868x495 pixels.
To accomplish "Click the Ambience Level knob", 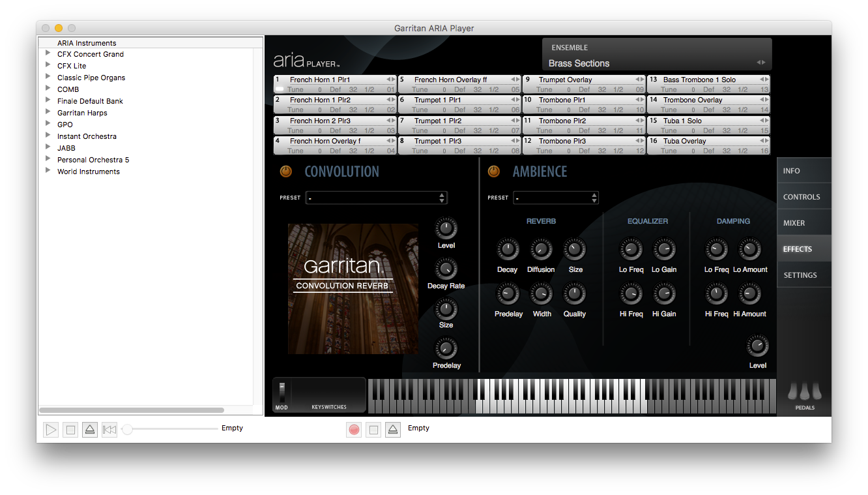I will [x=757, y=346].
